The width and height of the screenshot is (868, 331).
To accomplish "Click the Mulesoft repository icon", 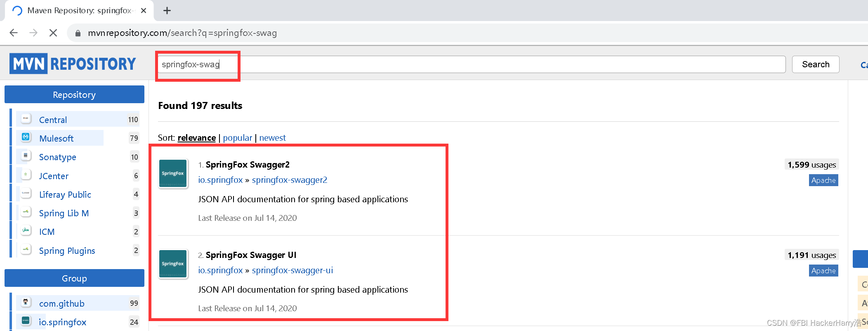I will tap(26, 137).
